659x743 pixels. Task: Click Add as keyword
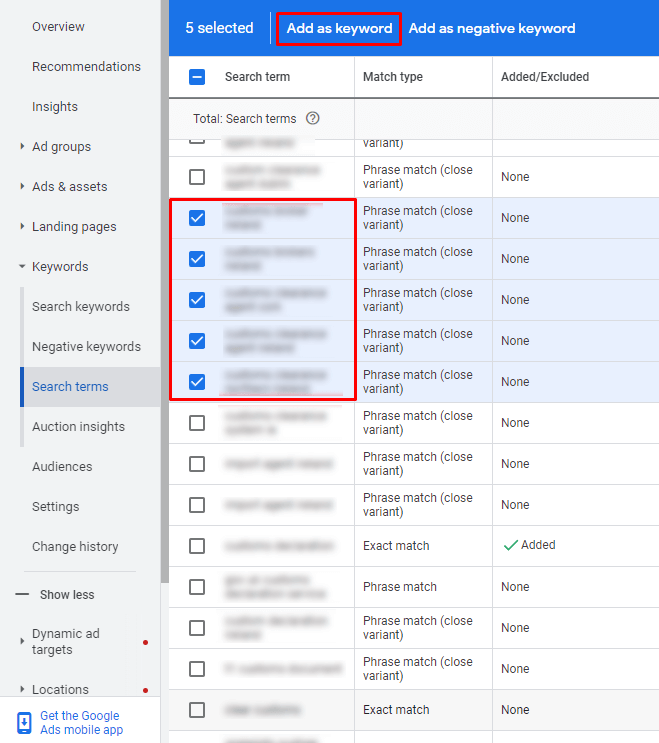point(339,28)
